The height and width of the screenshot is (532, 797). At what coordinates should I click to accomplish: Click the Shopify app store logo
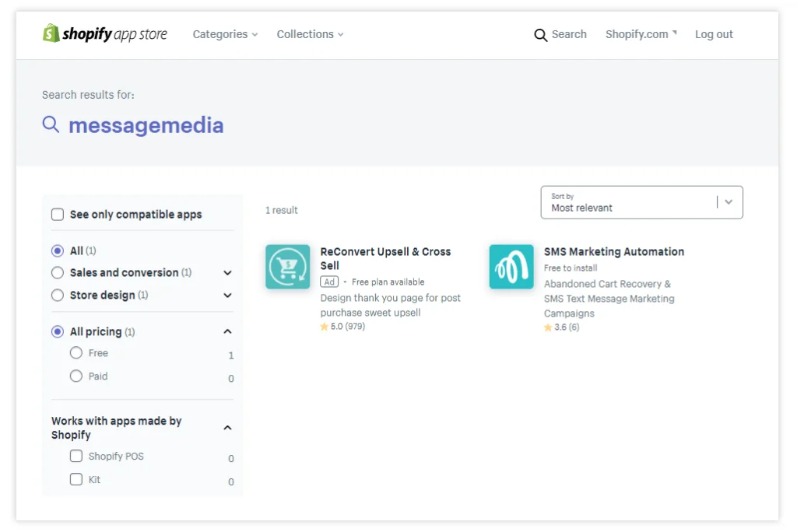click(105, 33)
